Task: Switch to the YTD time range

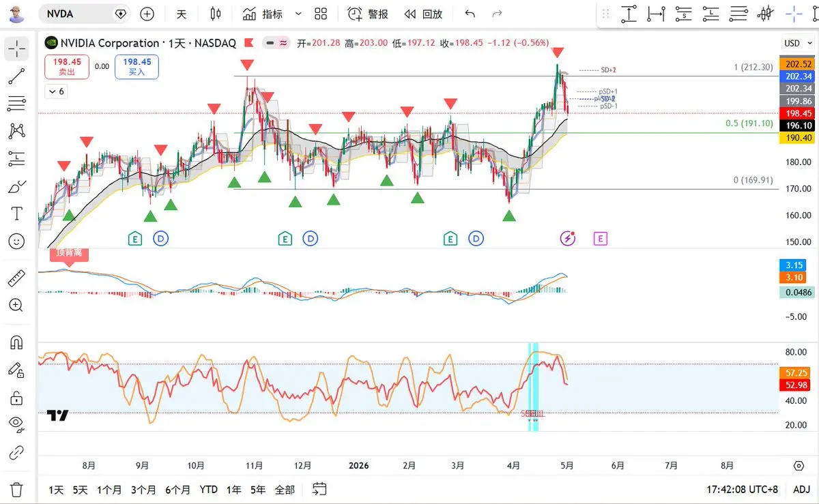Action: click(209, 490)
